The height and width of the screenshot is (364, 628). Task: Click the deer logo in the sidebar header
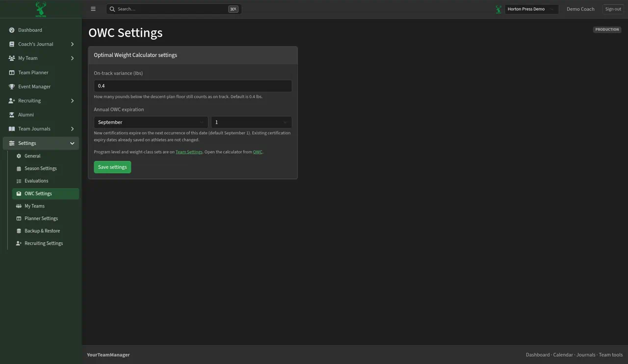[x=41, y=9]
